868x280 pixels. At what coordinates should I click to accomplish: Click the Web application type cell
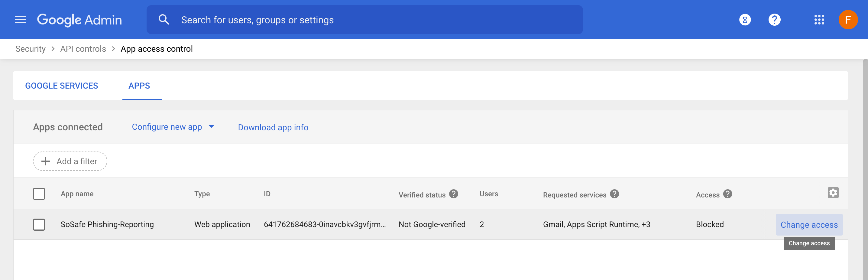coord(222,224)
